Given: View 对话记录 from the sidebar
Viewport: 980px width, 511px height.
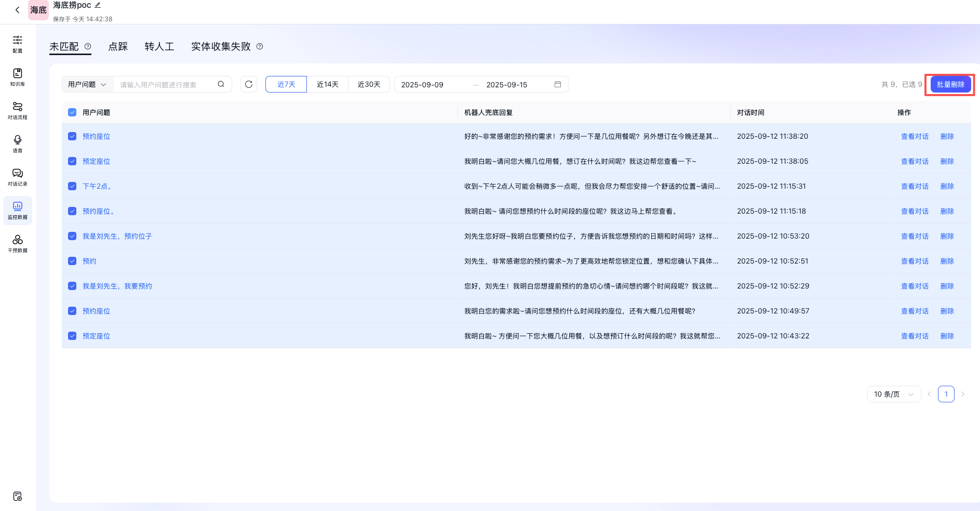Looking at the screenshot, I should [17, 177].
